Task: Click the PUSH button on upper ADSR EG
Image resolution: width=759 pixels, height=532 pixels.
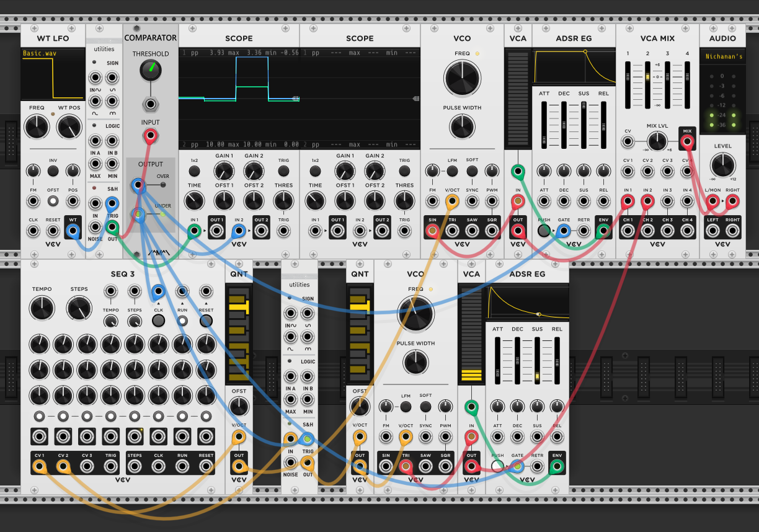Action: [544, 231]
